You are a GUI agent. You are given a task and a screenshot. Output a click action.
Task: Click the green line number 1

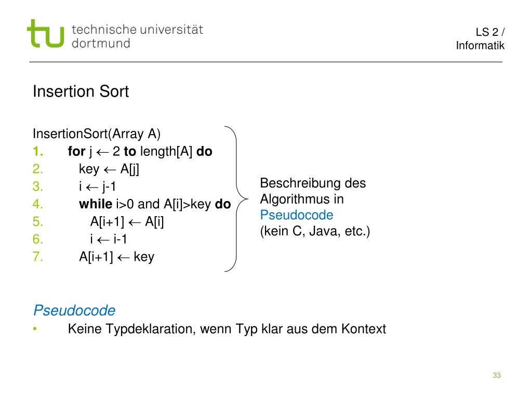tap(37, 151)
